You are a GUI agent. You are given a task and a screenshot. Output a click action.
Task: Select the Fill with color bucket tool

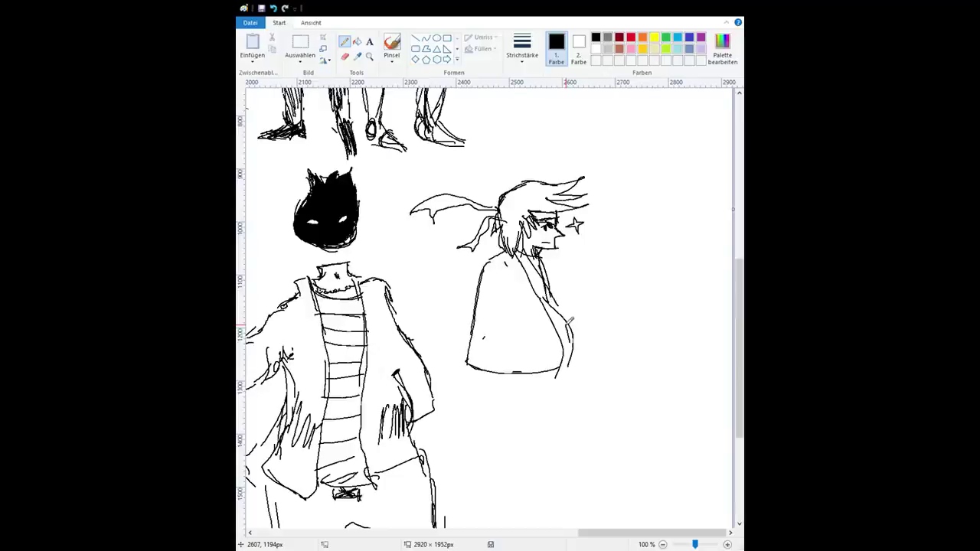pyautogui.click(x=358, y=41)
